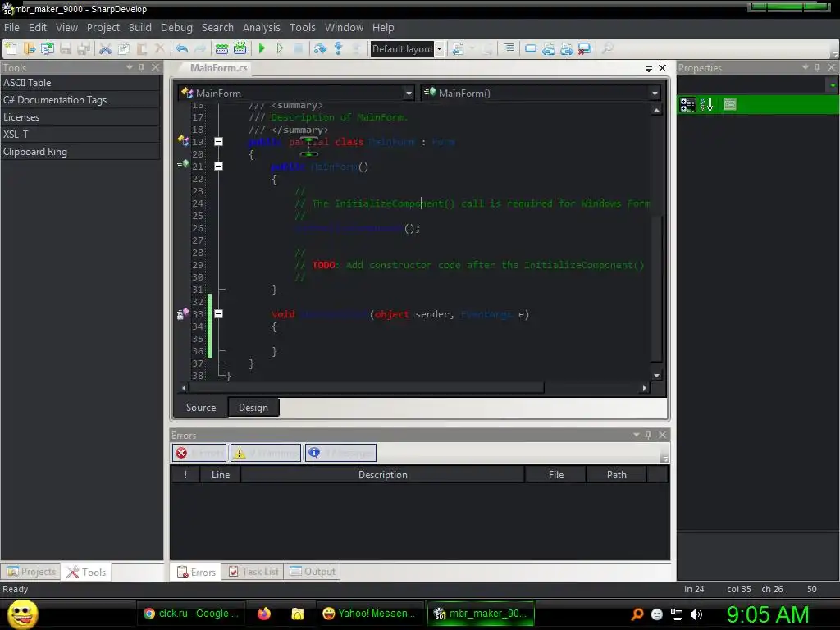Click the Find magnifier toolbar icon
840x630 pixels.
[x=607, y=48]
